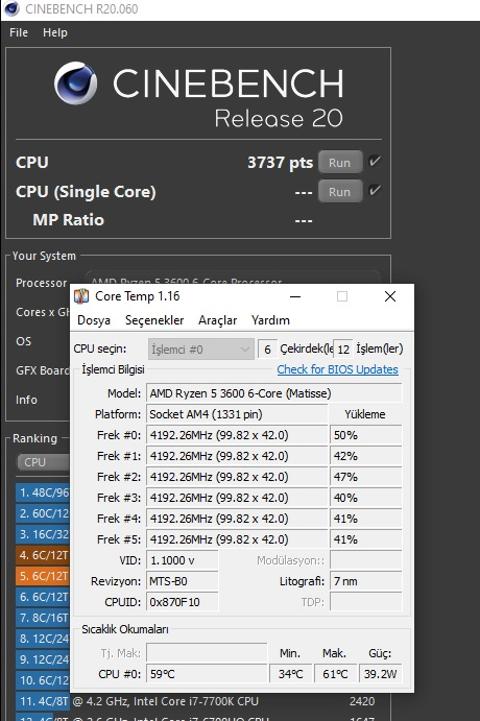Close the Core Temp window
Viewport: 480px width, 721px height.
pyautogui.click(x=390, y=297)
